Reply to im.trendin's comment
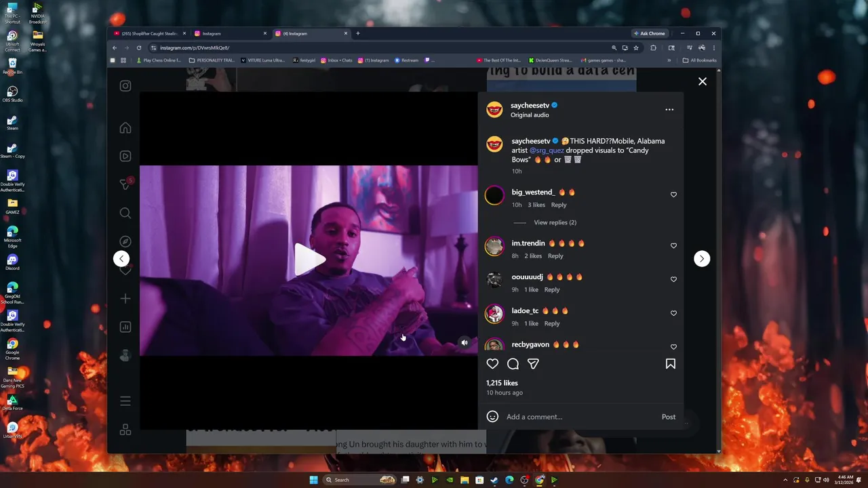 pyautogui.click(x=555, y=256)
